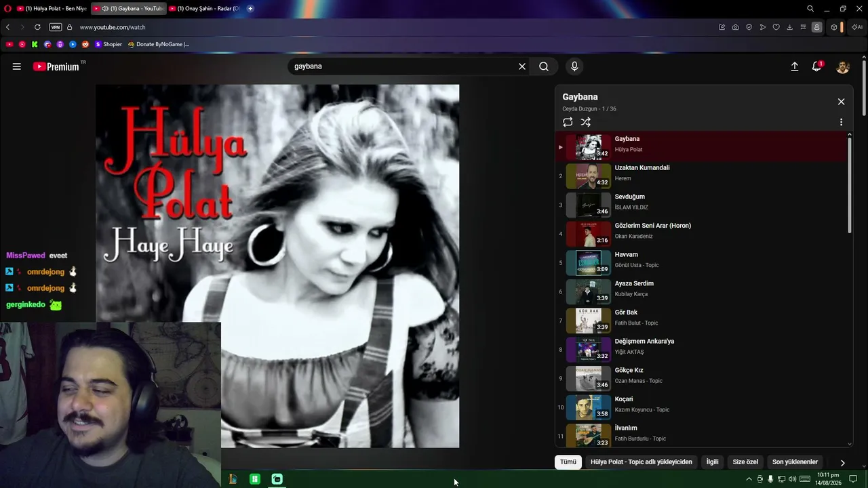The width and height of the screenshot is (868, 488).
Task: Close the Gaybana playlist panel
Action: (841, 102)
